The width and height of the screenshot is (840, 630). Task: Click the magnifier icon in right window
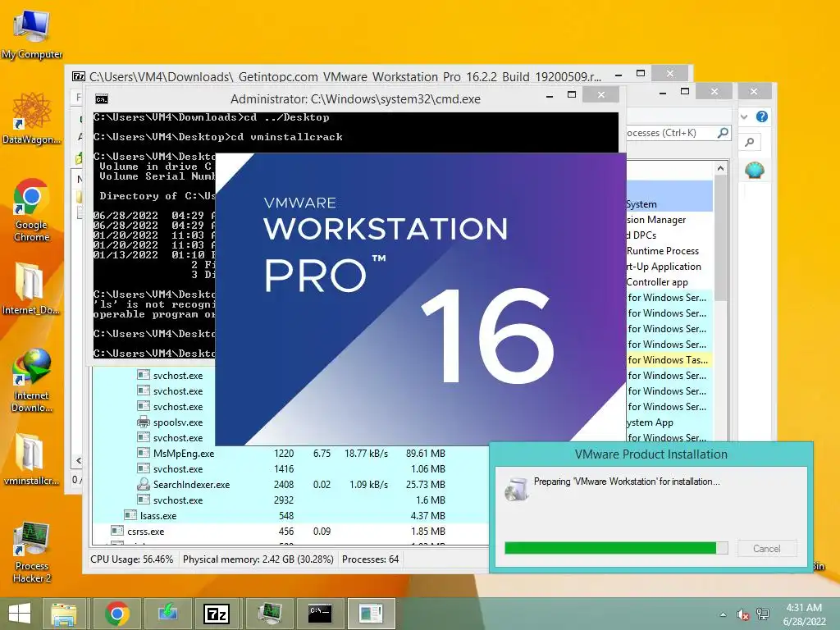coord(750,142)
